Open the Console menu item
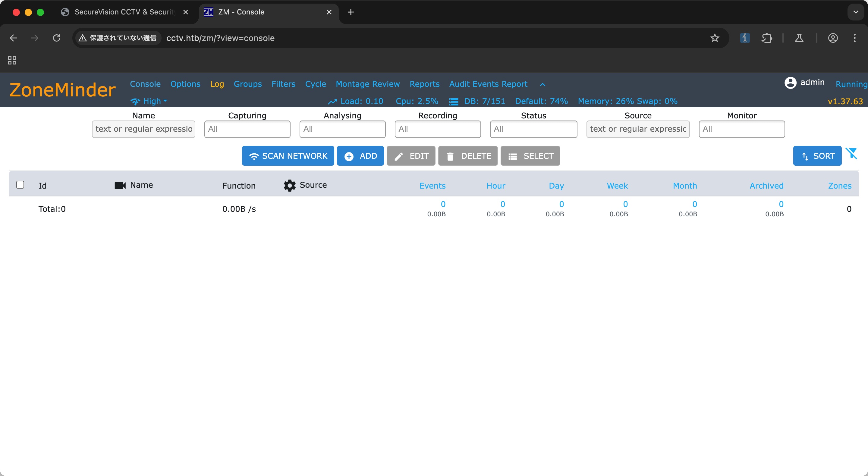 tap(145, 84)
